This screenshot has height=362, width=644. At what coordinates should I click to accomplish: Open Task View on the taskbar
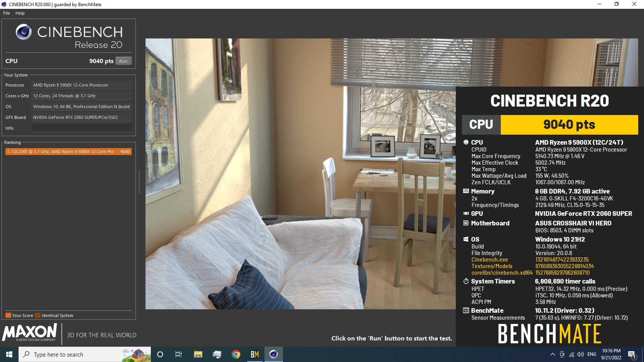(x=179, y=354)
